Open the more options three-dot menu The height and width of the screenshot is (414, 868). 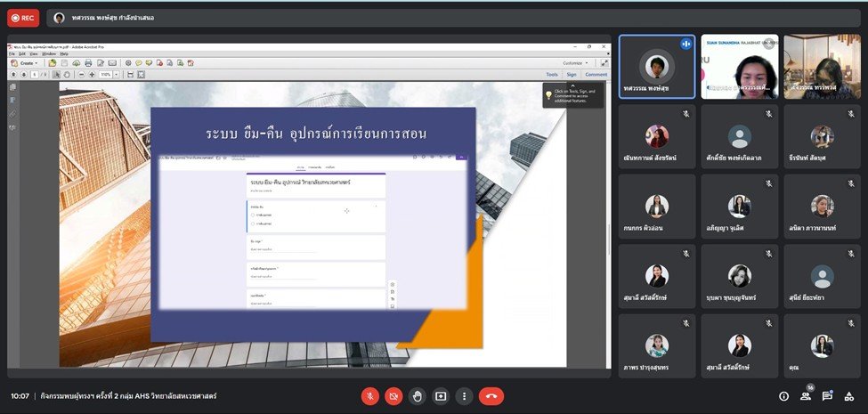coord(464,396)
